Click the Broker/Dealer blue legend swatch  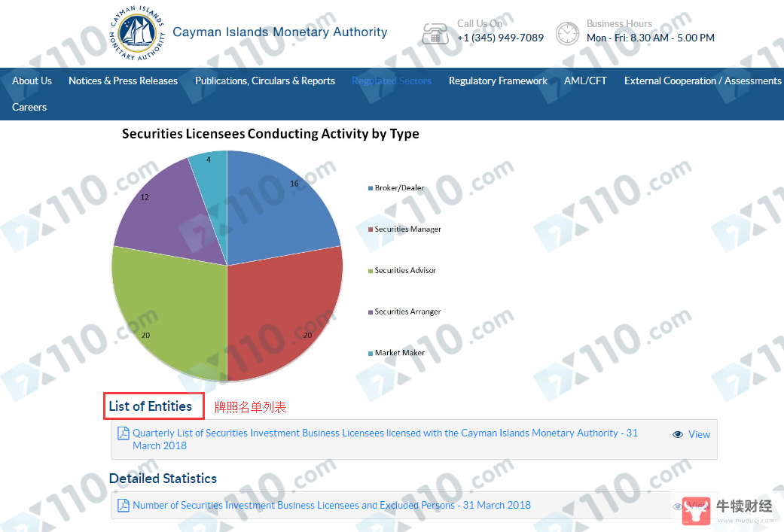coord(371,188)
